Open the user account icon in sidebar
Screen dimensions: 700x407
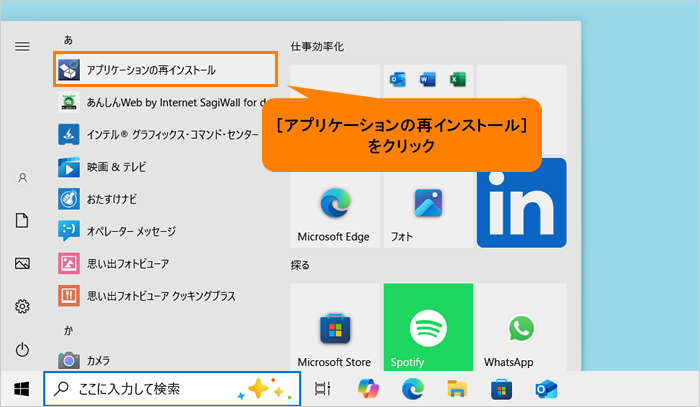(x=22, y=178)
